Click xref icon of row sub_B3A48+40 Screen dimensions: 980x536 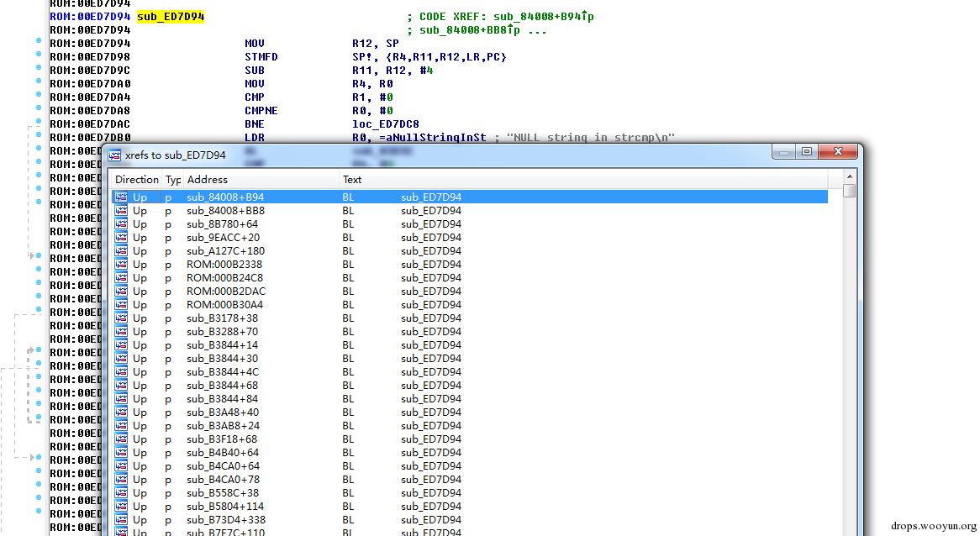[121, 412]
